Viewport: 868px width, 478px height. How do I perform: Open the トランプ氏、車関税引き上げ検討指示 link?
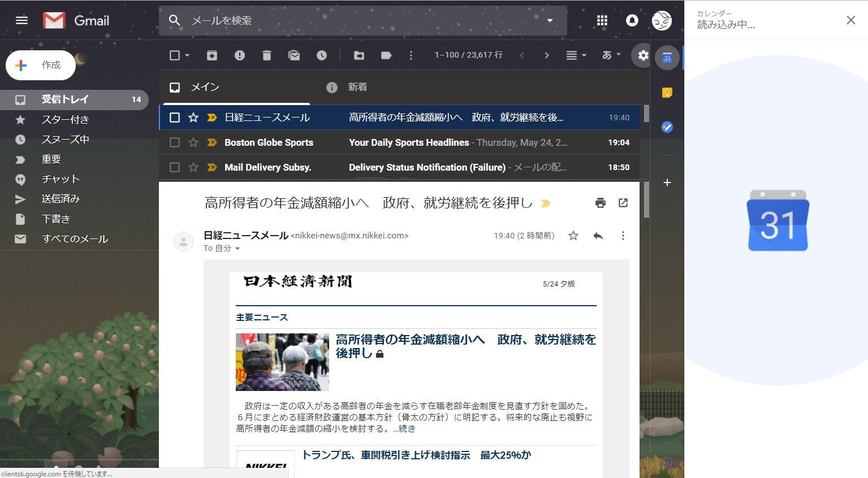(x=416, y=455)
